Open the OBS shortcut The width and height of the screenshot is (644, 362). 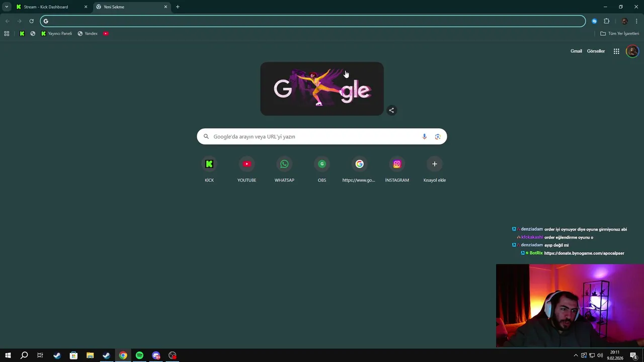point(322,170)
